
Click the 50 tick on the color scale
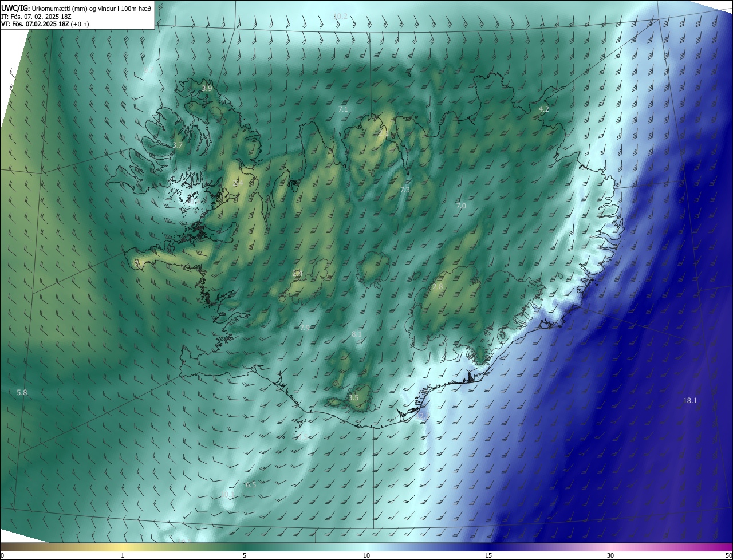[x=728, y=555]
